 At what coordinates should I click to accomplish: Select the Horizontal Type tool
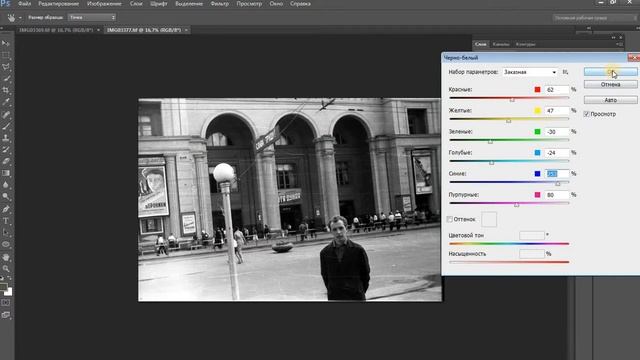6,221
